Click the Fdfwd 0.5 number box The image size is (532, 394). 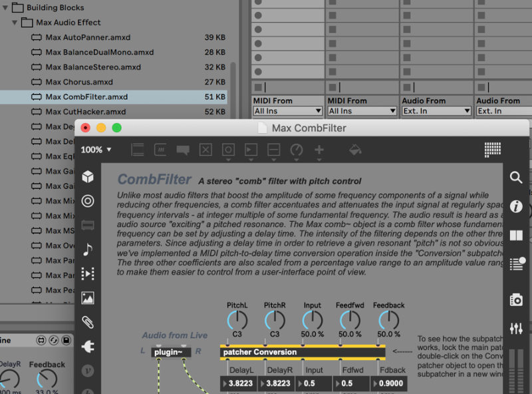[x=351, y=383]
